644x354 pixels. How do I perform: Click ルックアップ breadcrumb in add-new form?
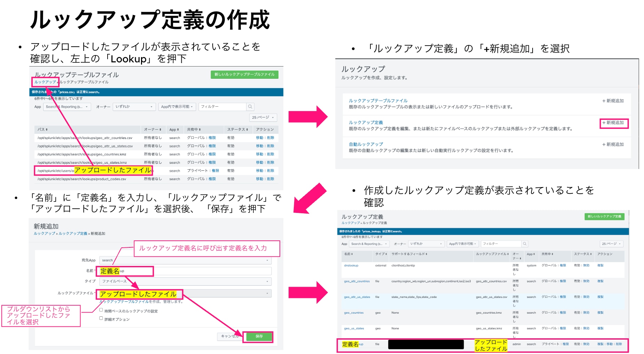pyautogui.click(x=44, y=233)
